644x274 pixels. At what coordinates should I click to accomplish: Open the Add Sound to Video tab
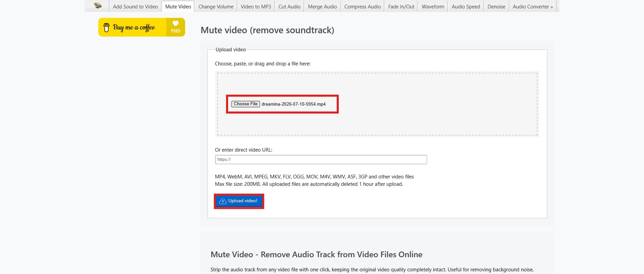click(135, 6)
